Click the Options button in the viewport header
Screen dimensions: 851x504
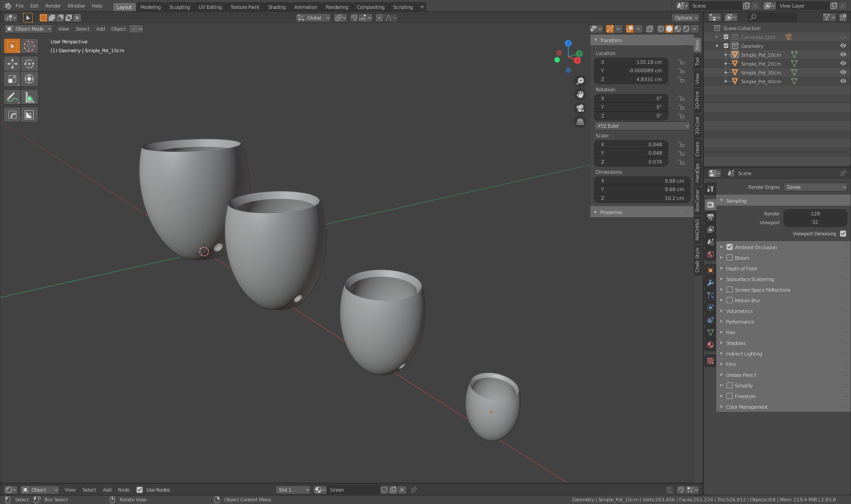point(685,18)
